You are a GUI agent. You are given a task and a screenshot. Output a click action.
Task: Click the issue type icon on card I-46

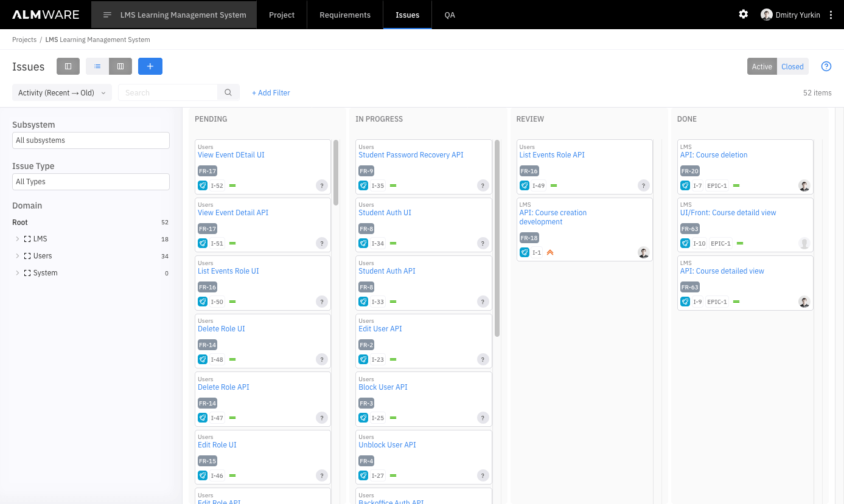[x=203, y=475]
